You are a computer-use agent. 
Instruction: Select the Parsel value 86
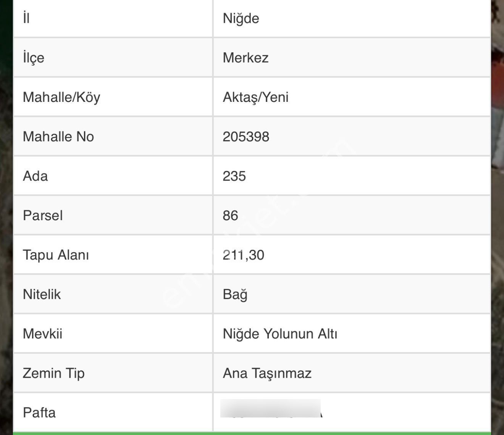tap(230, 215)
